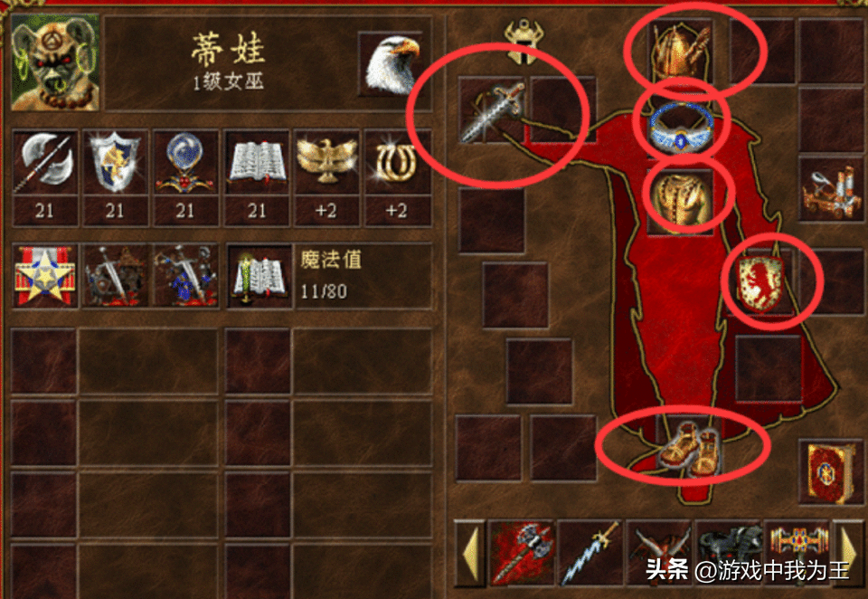Select the golden winged helmet artifact

680,51
